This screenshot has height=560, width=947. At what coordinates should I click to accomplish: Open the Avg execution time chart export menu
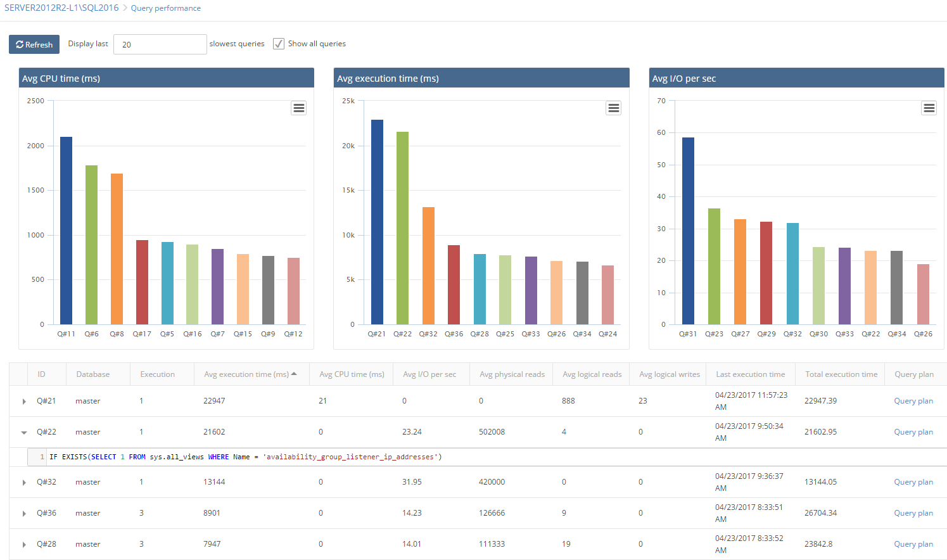pyautogui.click(x=613, y=108)
